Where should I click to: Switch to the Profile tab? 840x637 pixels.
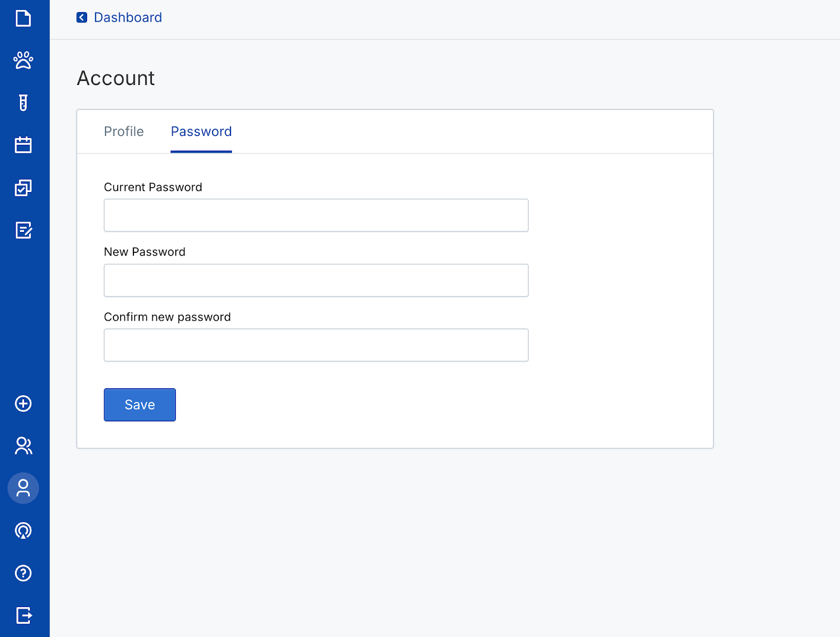(x=124, y=132)
